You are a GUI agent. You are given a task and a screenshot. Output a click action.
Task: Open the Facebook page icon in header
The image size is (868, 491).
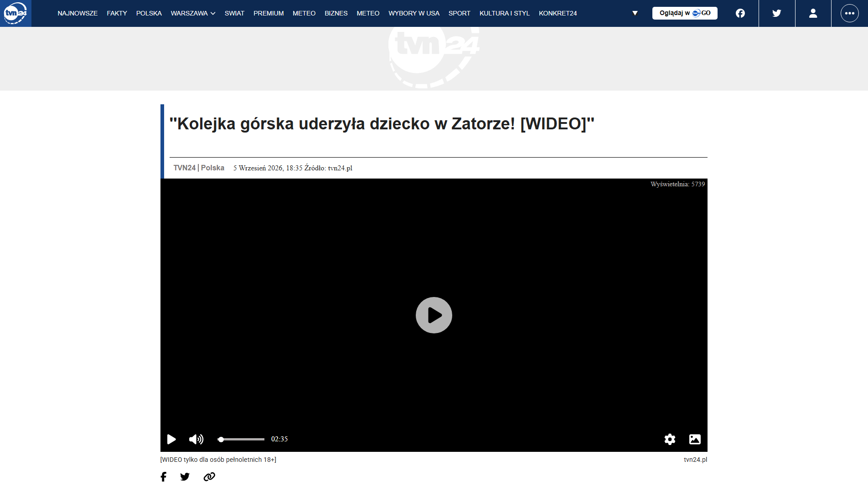740,13
